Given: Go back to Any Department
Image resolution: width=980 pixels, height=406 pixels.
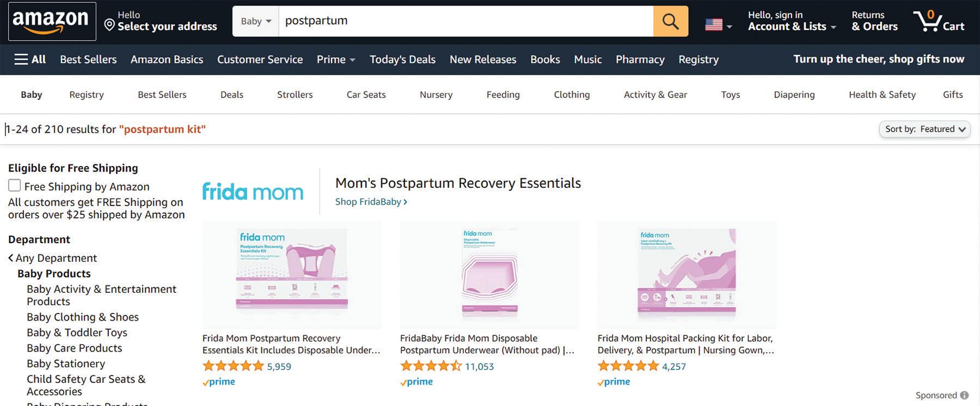Looking at the screenshot, I should [52, 258].
